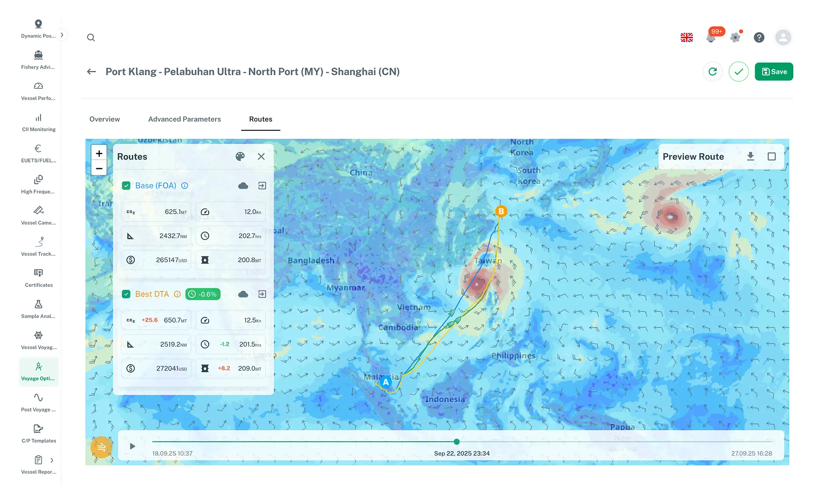
Task: Open user profile avatar
Action: (783, 37)
